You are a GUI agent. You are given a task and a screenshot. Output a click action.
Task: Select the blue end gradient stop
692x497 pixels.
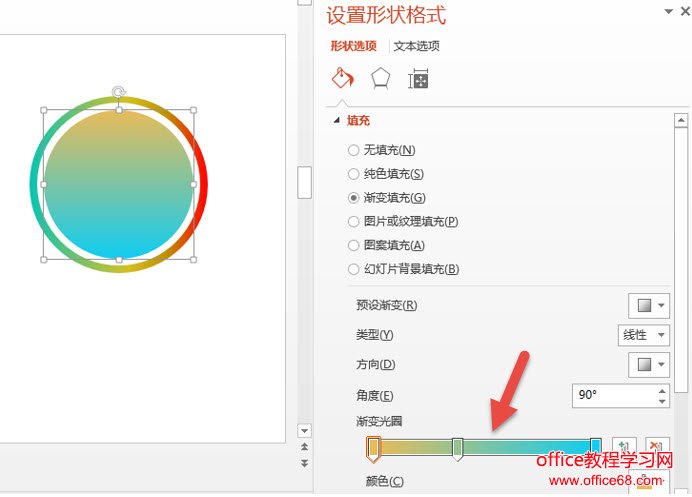[x=596, y=446]
